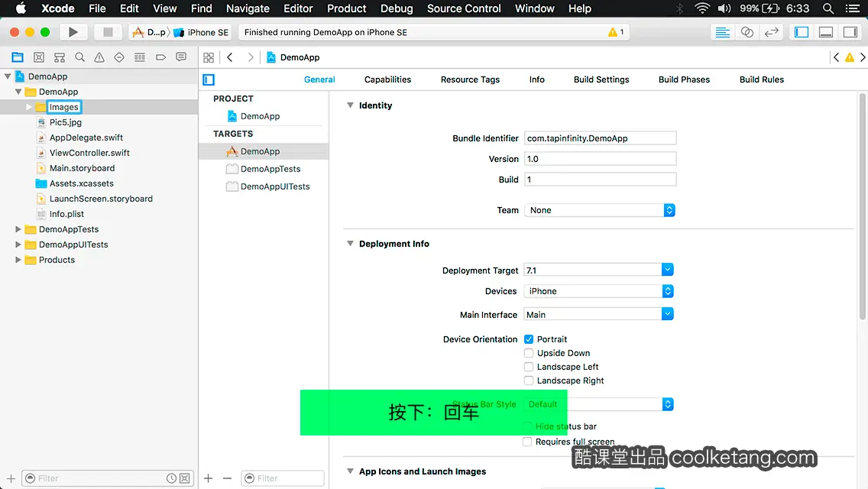
Task: Switch to the Build Phases tab
Action: point(684,79)
